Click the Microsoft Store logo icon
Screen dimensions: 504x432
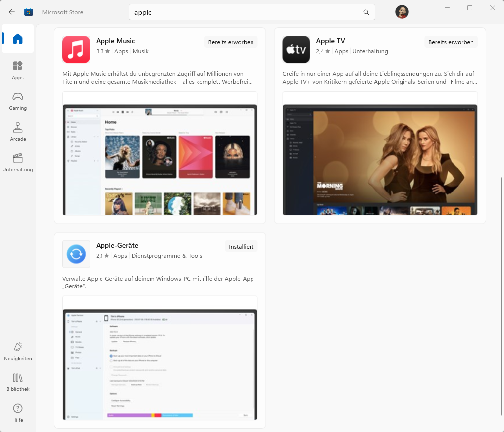point(29,12)
